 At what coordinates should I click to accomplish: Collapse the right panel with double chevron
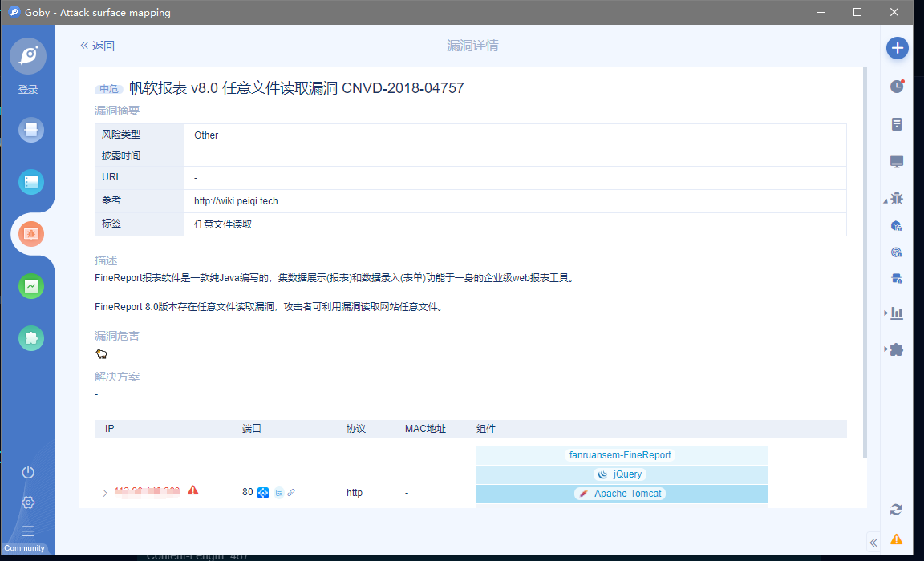(x=873, y=542)
